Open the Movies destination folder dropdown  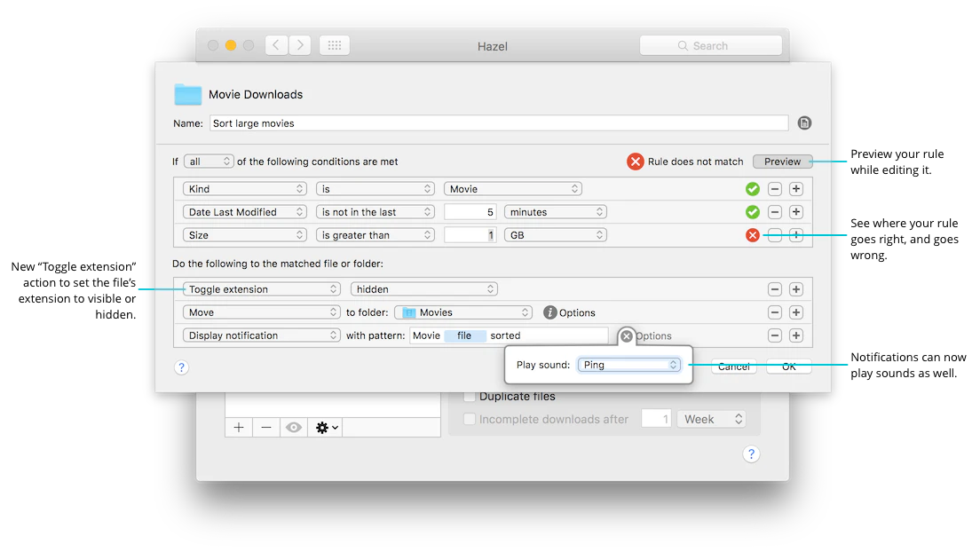click(463, 312)
